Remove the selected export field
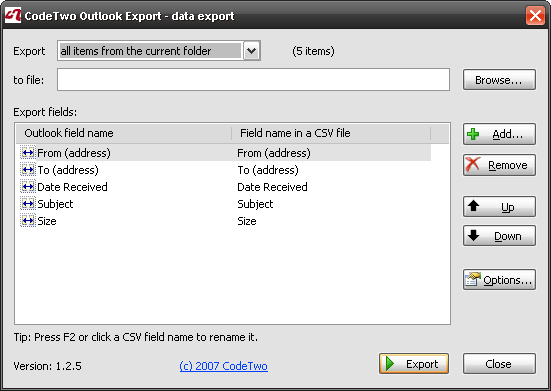 click(x=499, y=165)
